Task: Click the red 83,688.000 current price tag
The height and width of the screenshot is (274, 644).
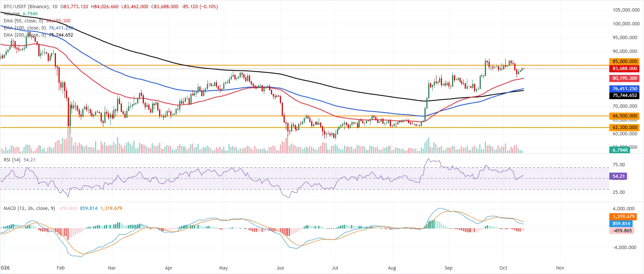Action: (x=624, y=69)
